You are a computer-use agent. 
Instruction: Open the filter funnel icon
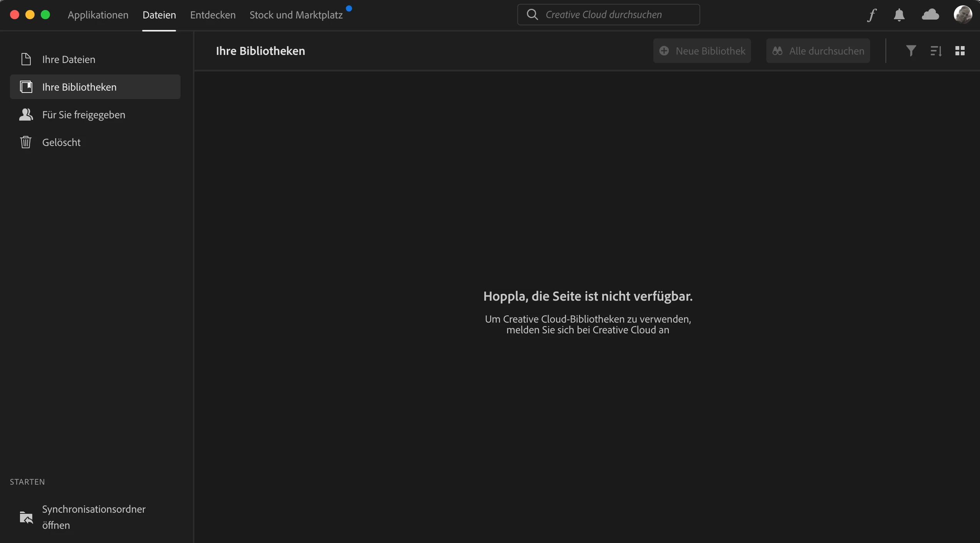[x=911, y=51]
